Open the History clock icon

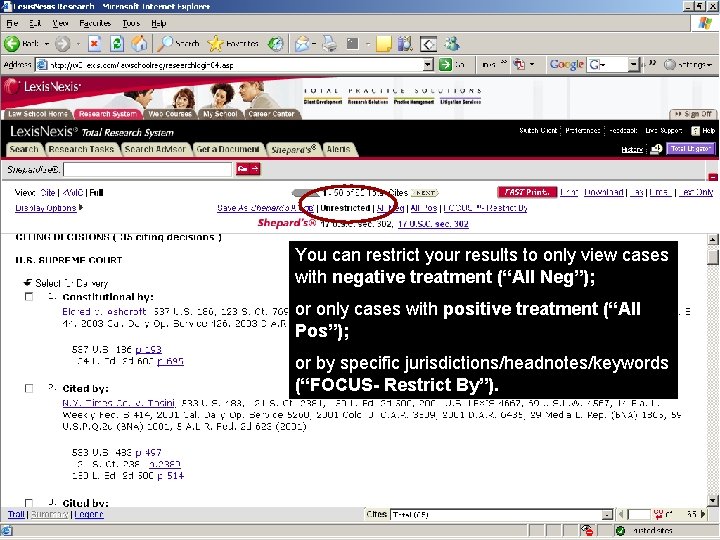point(276,44)
